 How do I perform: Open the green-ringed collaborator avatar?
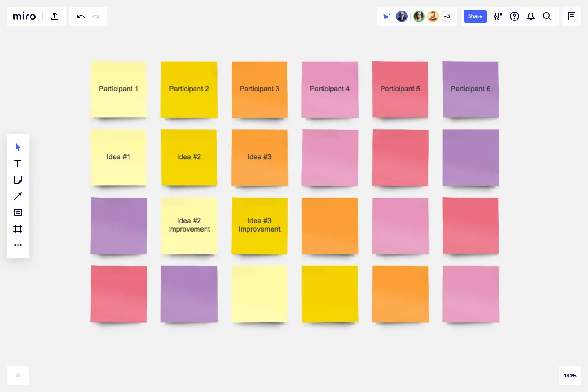419,16
